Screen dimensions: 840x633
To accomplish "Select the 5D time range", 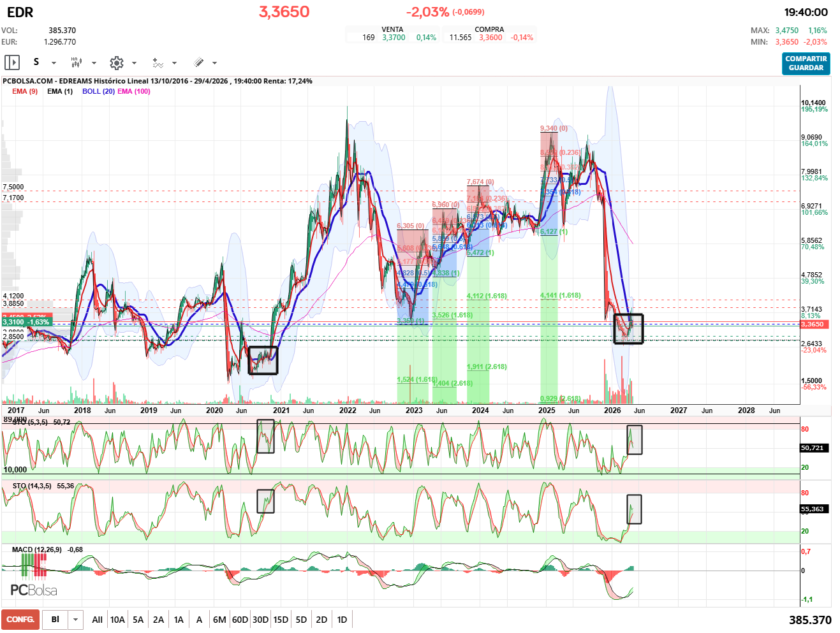I will 301,620.
